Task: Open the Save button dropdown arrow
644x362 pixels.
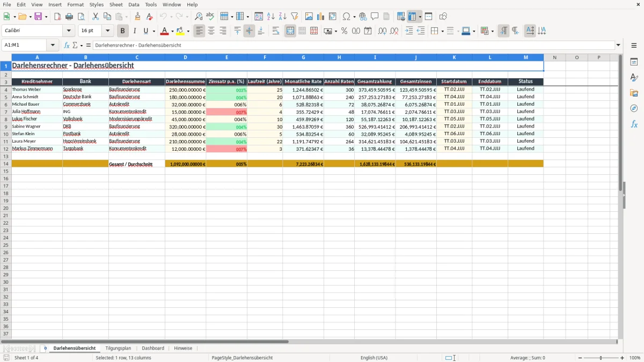Action: click(46, 17)
